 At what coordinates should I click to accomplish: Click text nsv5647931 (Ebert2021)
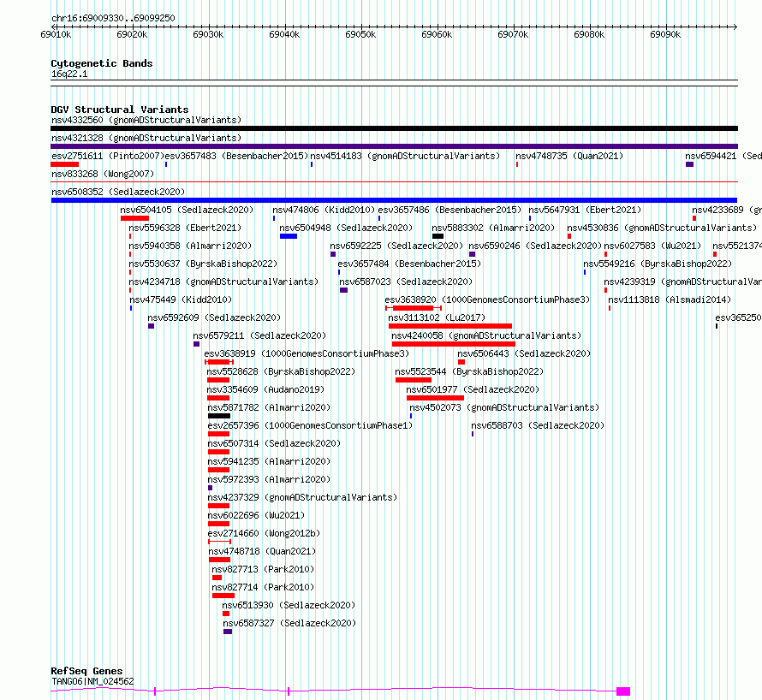585,210
